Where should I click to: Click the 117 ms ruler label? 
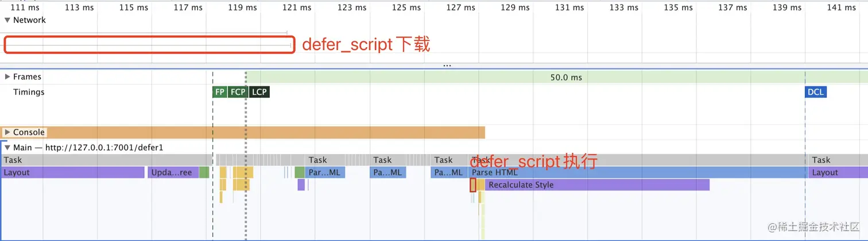tap(188, 7)
